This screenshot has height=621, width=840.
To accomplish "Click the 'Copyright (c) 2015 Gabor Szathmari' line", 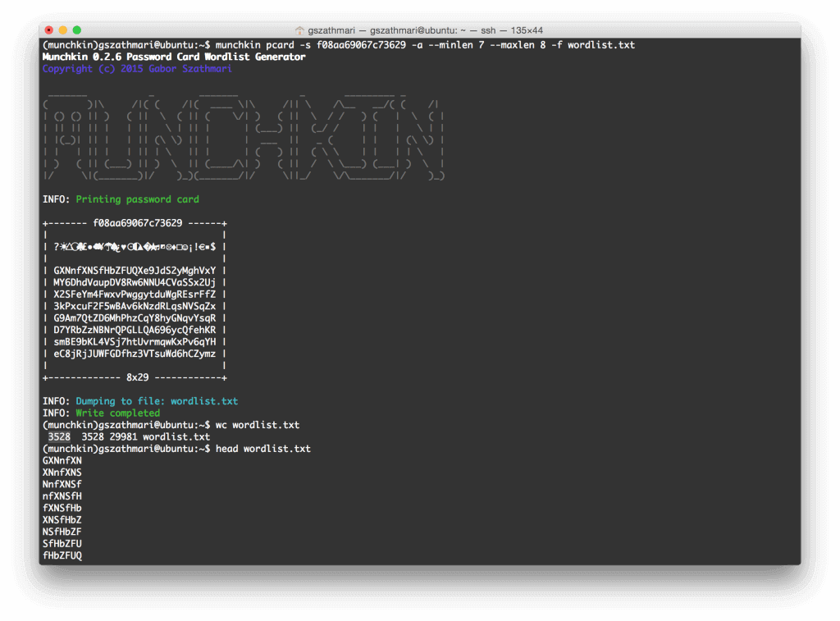I will pos(137,69).
